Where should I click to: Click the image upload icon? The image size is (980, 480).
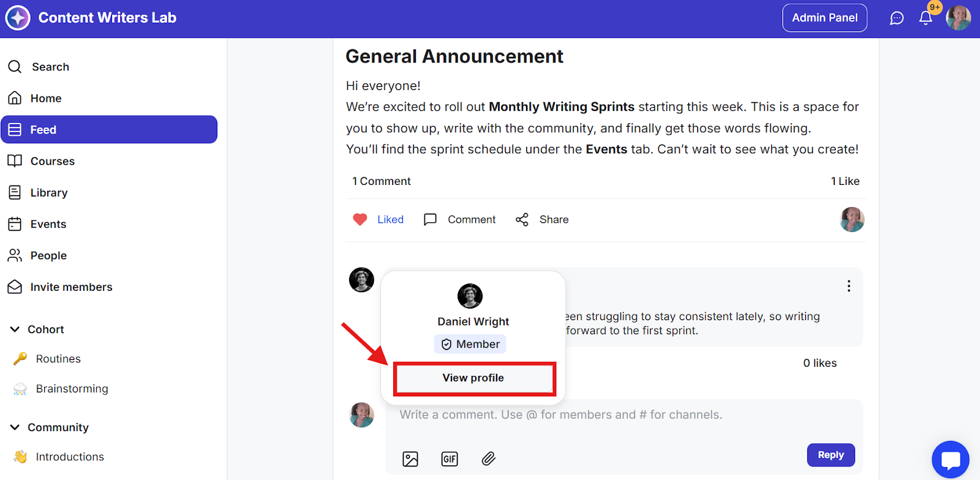point(410,459)
